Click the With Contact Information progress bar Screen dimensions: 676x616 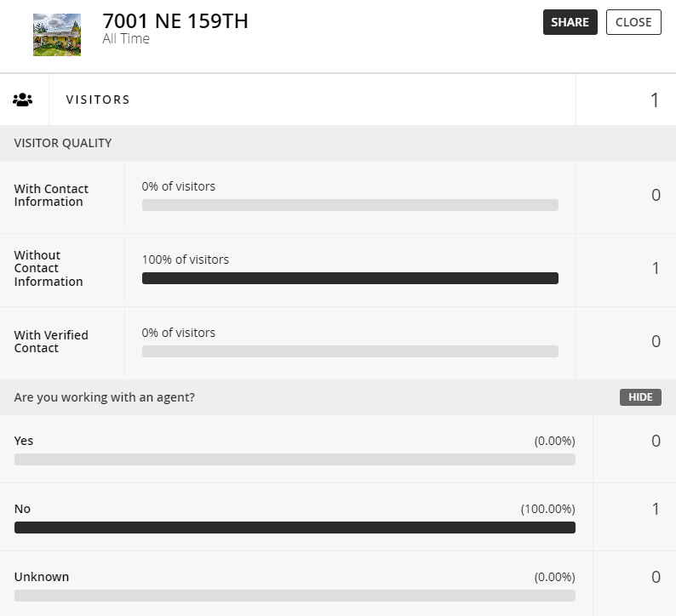tap(350, 205)
